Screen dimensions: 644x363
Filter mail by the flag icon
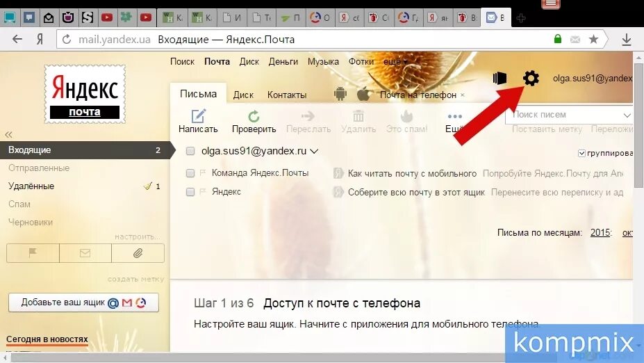pos(33,253)
